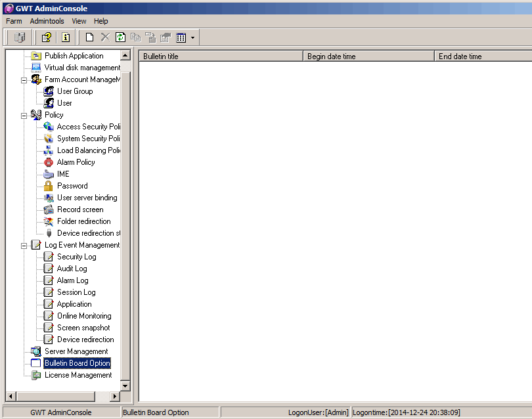The height and width of the screenshot is (419, 532).
Task: Click the calendar grid view toolbar icon
Action: 181,37
